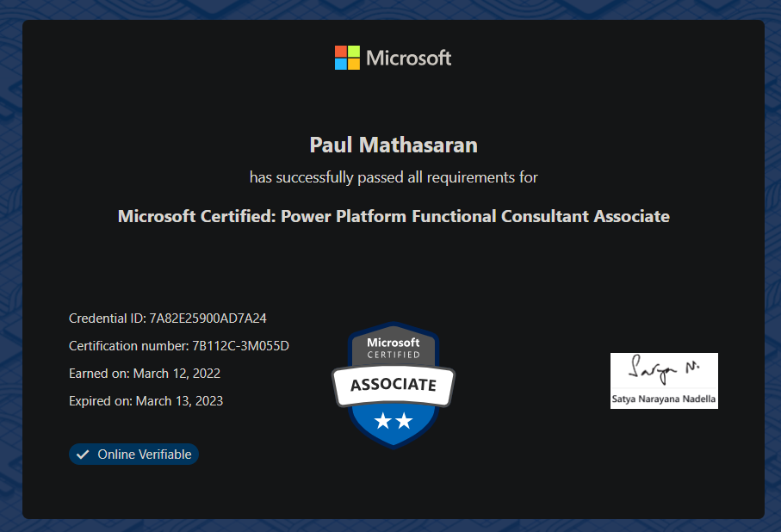The height and width of the screenshot is (532, 781).
Task: Click the Power Platform Functional Consultant title
Action: click(393, 216)
